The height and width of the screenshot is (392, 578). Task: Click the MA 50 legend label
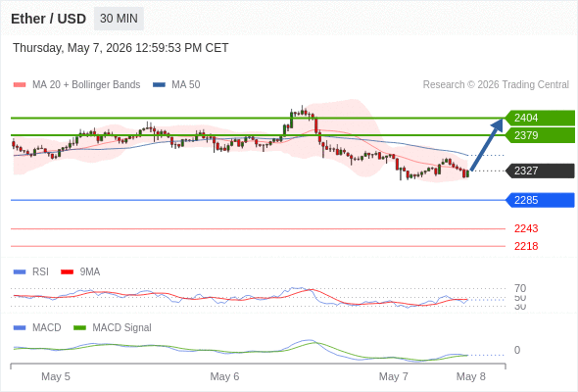[186, 85]
